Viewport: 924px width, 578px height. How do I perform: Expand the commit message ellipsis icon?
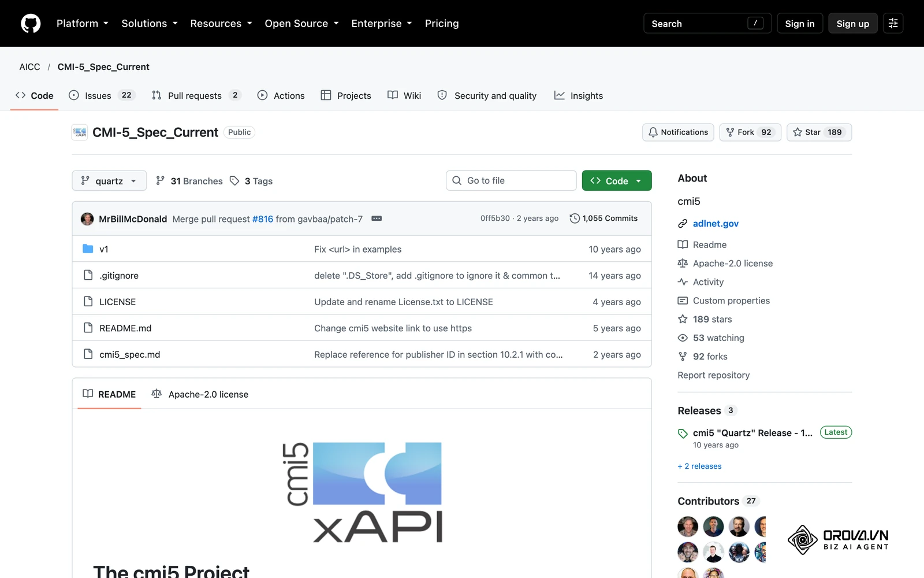[x=377, y=218]
